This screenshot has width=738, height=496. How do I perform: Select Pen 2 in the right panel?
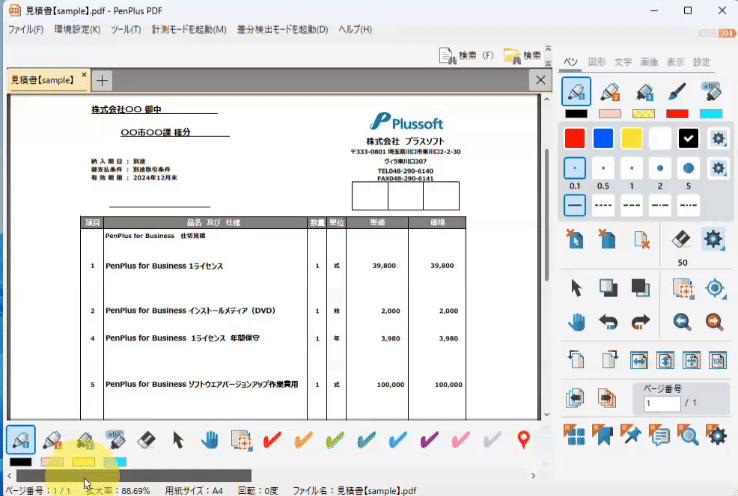[610, 91]
